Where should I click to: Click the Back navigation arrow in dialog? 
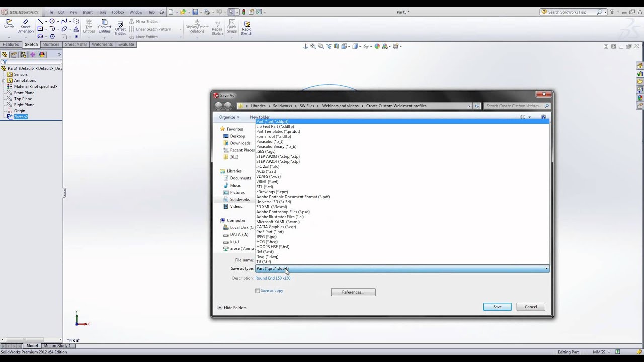[218, 106]
